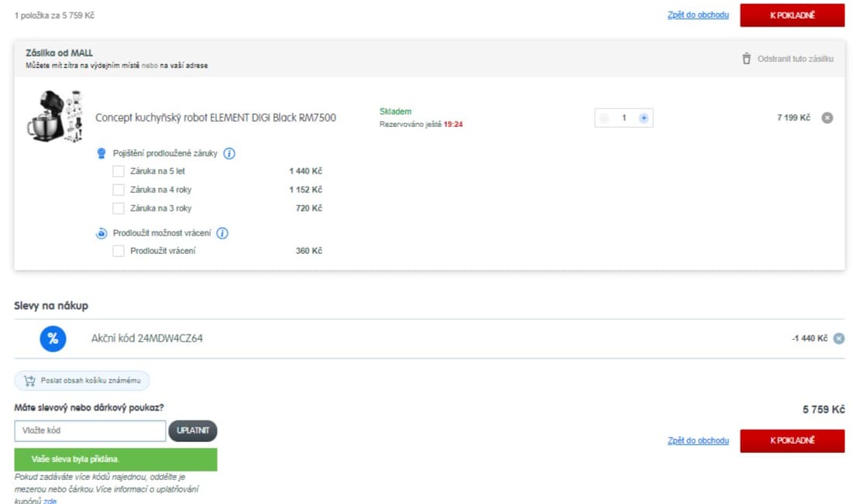Image resolution: width=853 pixels, height=504 pixels.
Task: Open the kitchen robot product thumbnail
Action: pos(55,117)
